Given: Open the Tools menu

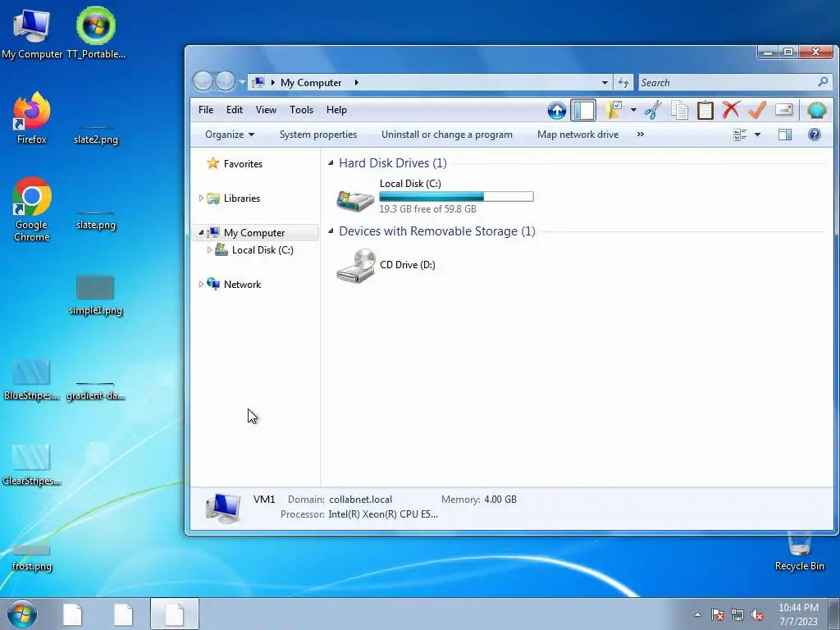Looking at the screenshot, I should tap(301, 110).
